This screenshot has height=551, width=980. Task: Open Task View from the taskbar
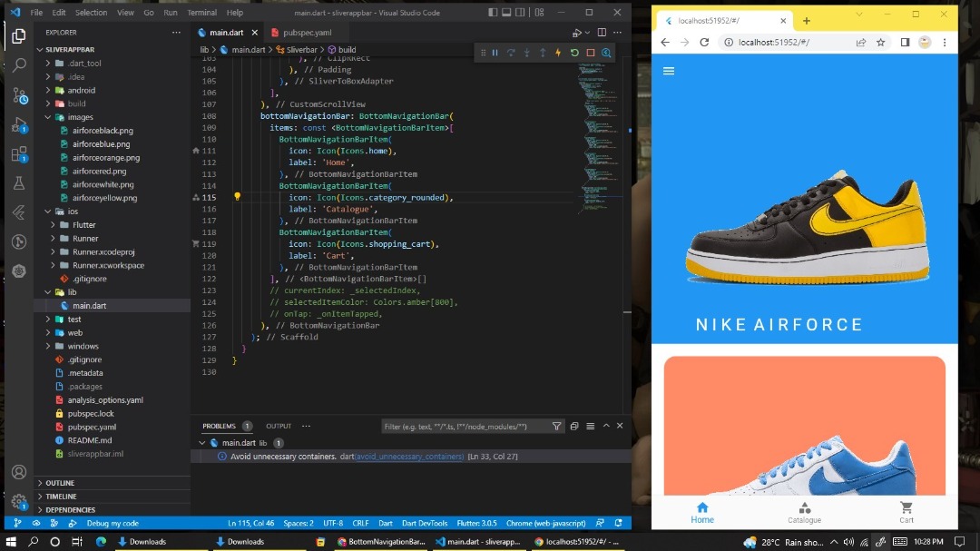(x=76, y=542)
